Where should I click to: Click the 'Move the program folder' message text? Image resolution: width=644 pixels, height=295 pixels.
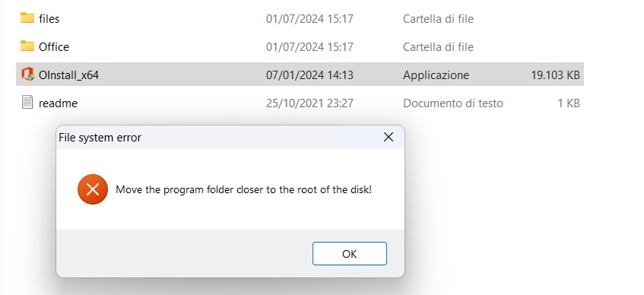point(243,190)
